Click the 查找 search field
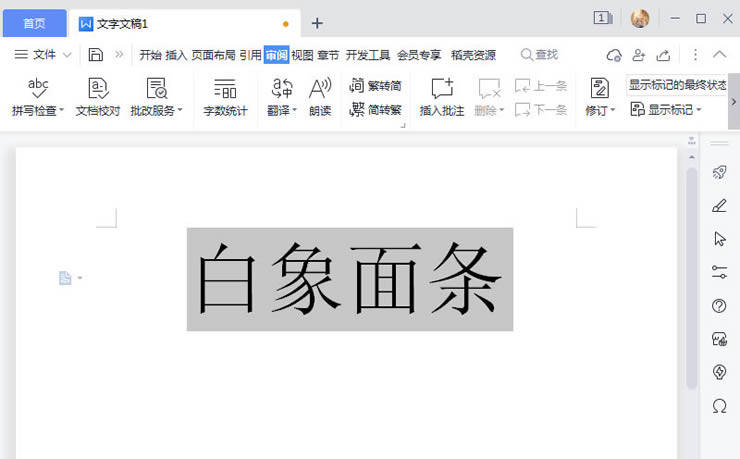The image size is (740, 459). tap(539, 55)
